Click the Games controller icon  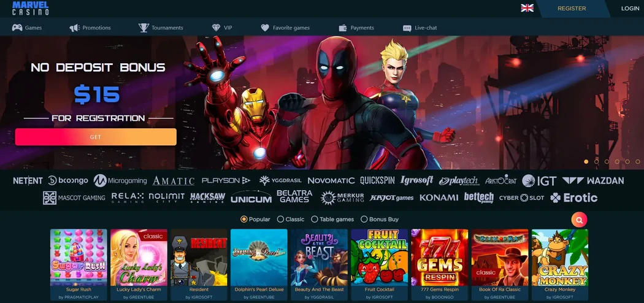pyautogui.click(x=17, y=28)
